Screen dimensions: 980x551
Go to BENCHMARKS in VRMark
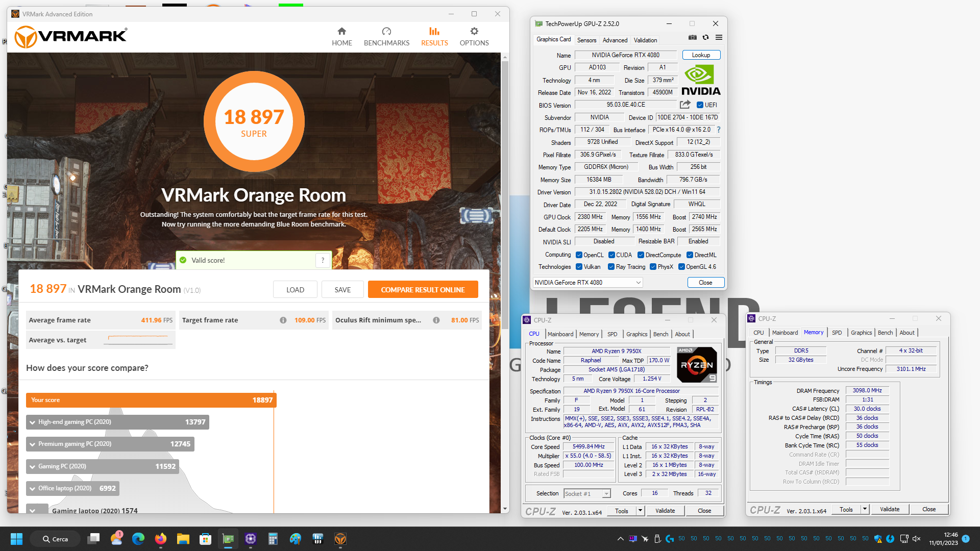386,37
